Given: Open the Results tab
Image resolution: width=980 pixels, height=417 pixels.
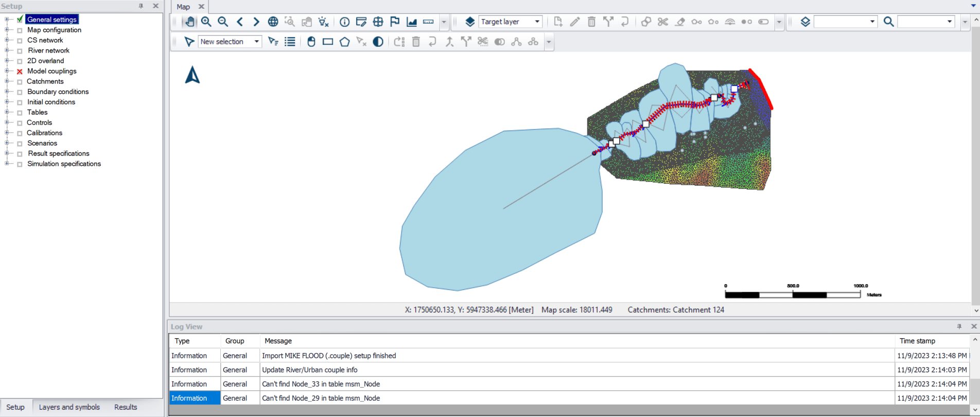Looking at the screenshot, I should pyautogui.click(x=126, y=407).
